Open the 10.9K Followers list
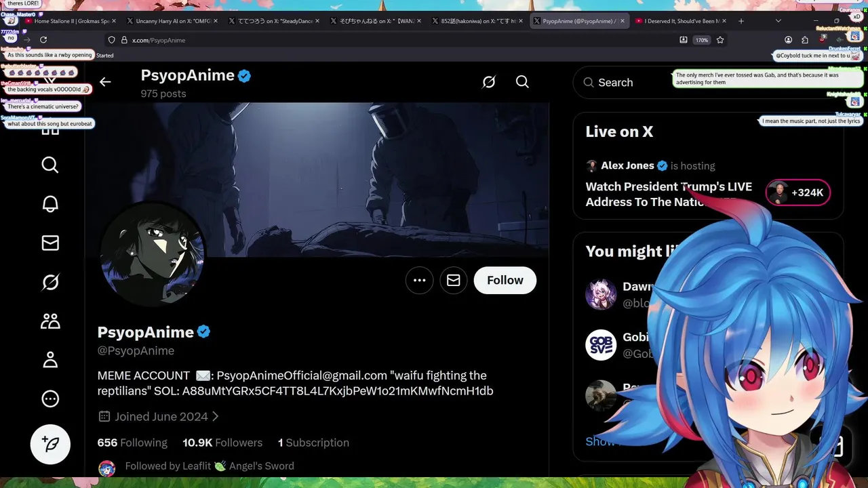Viewport: 868px width, 488px height. coord(222,443)
